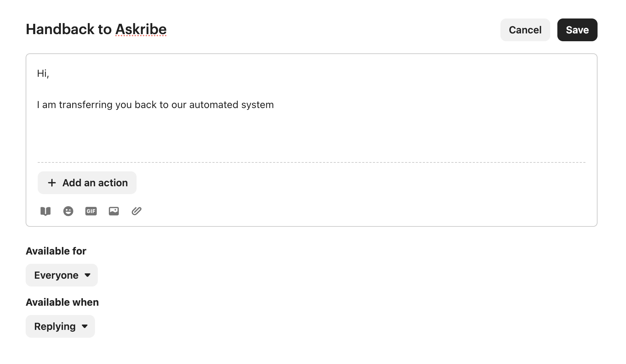
Task: Click the caret arrow next to Everyone
Action: click(87, 275)
